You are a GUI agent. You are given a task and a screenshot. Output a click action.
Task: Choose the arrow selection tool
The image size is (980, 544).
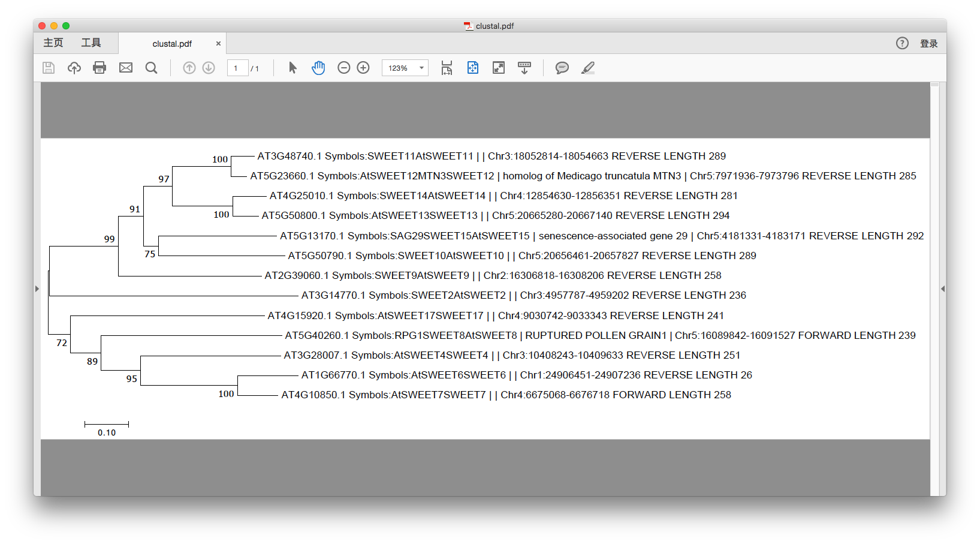pos(293,68)
